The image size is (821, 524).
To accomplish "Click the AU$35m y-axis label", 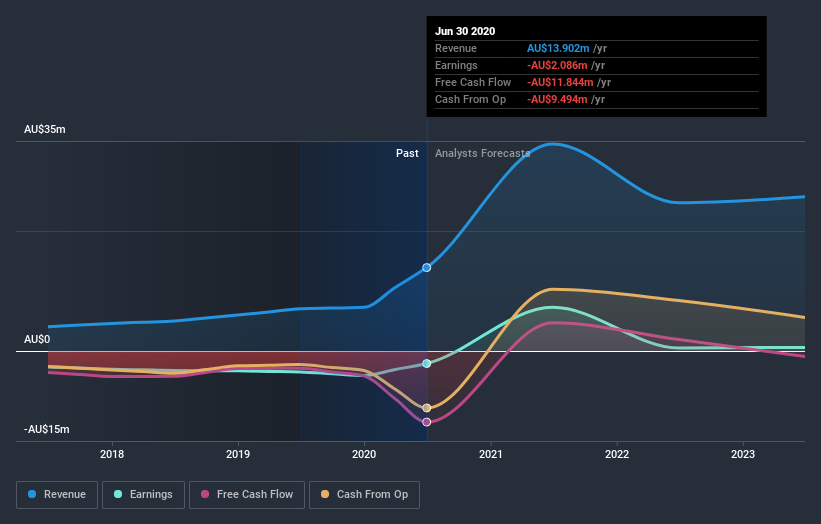I will (45, 129).
